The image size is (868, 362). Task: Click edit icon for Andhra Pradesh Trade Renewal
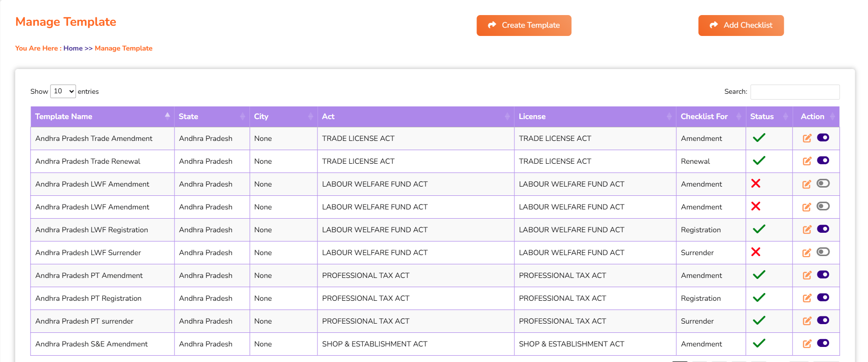[807, 161]
